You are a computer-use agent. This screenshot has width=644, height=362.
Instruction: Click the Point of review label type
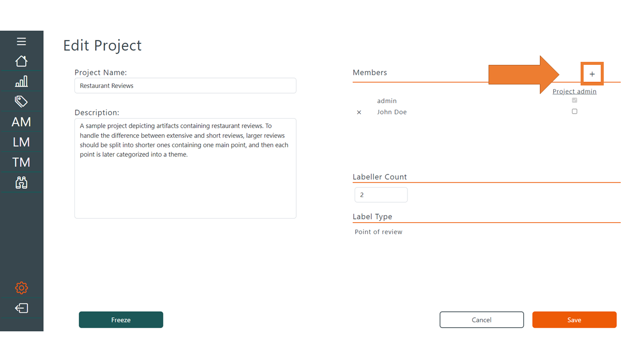pyautogui.click(x=378, y=232)
